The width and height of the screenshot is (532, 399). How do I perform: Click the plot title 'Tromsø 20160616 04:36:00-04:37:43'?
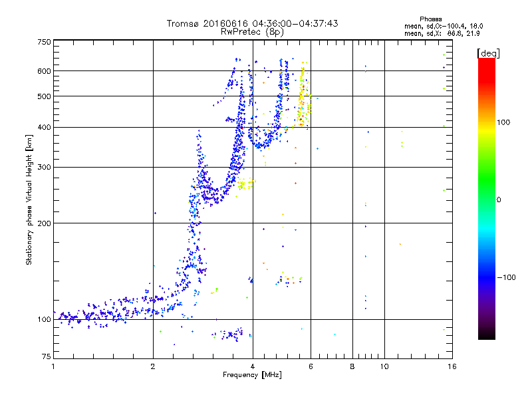252,23
